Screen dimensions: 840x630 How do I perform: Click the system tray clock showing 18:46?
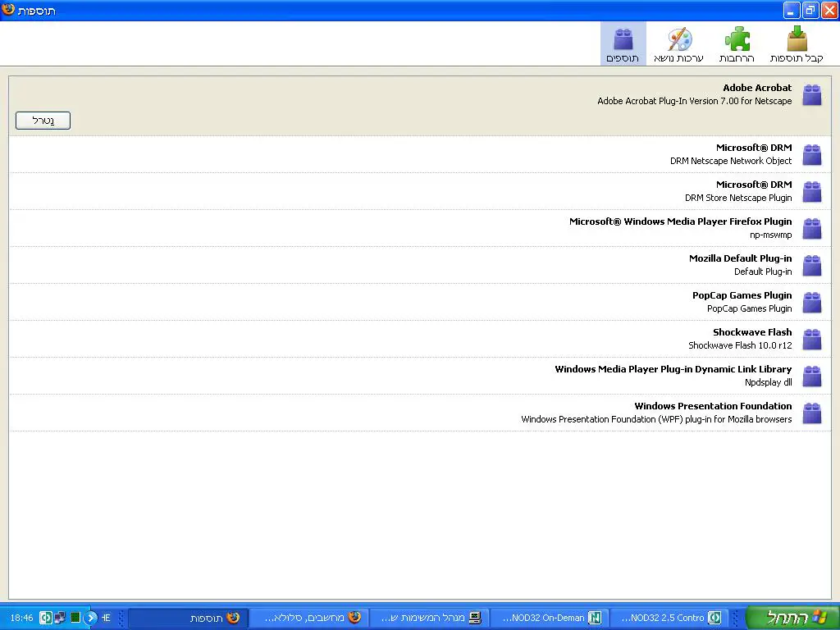[21, 618]
